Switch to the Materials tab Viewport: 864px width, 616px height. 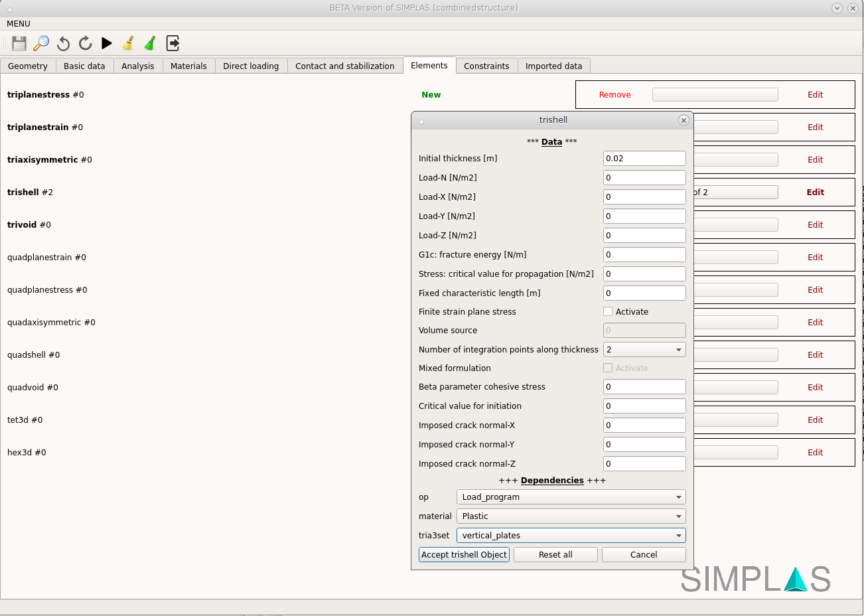(188, 66)
